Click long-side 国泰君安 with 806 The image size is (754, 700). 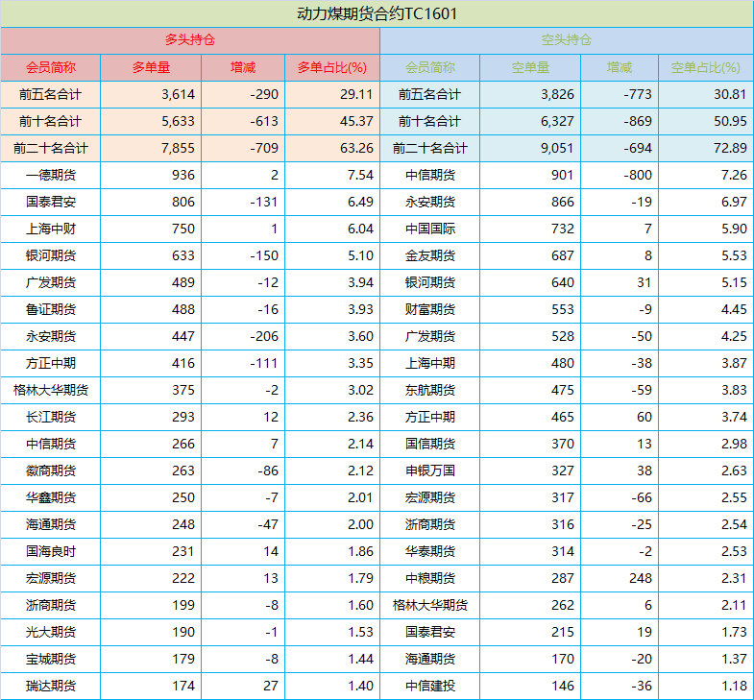coord(51,202)
